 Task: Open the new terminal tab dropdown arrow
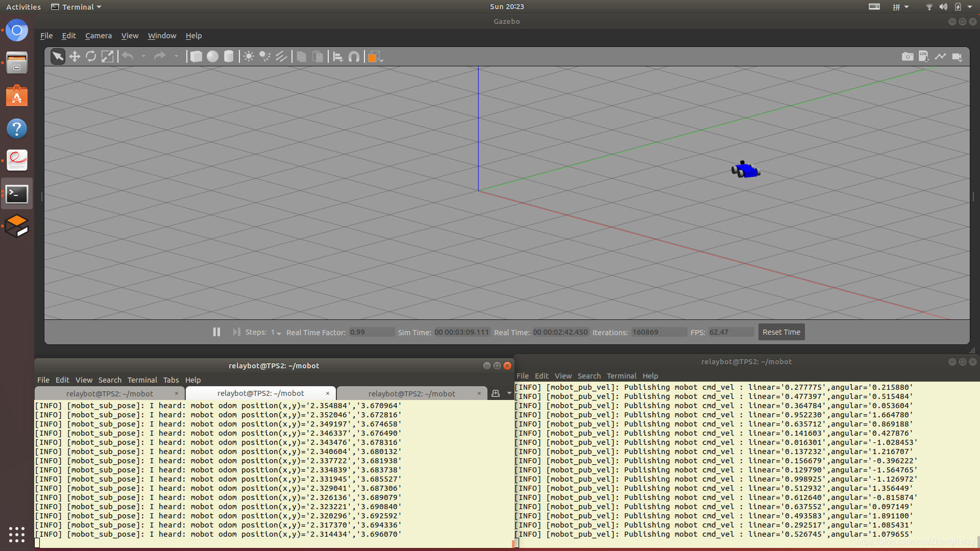coord(509,393)
